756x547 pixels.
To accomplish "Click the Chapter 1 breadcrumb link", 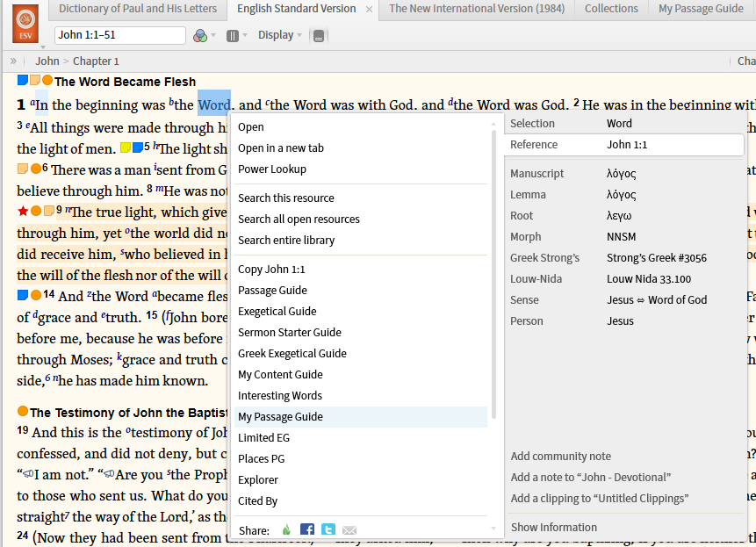I will click(x=96, y=61).
